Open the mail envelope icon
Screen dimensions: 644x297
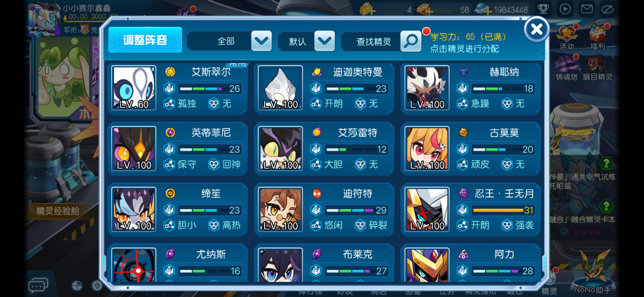tap(587, 9)
